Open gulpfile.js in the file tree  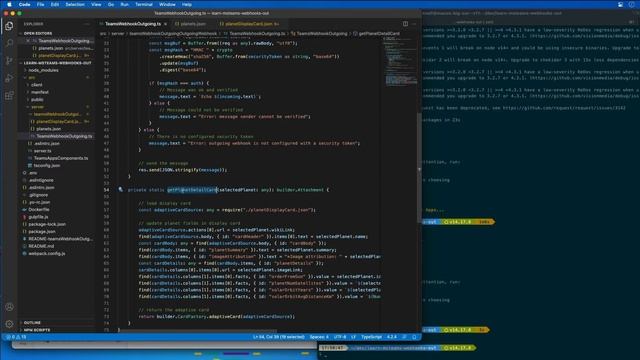coord(38,217)
